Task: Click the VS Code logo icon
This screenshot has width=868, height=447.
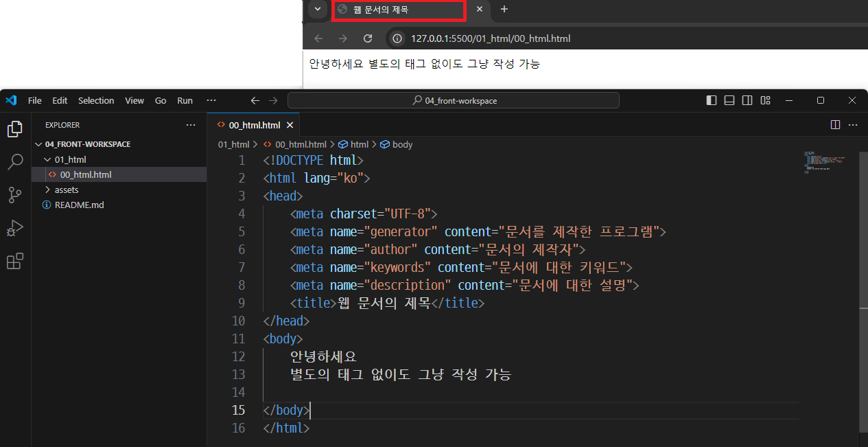Action: click(11, 100)
